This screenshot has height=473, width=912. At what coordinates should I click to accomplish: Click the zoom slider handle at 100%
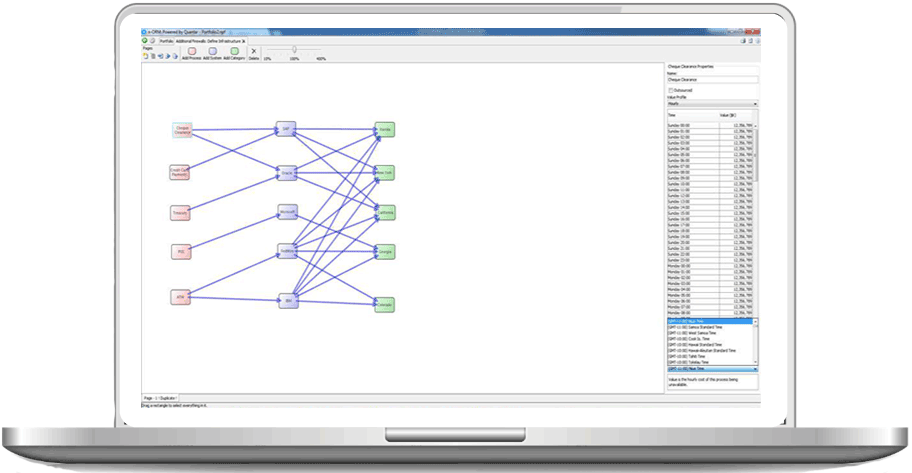point(294,50)
